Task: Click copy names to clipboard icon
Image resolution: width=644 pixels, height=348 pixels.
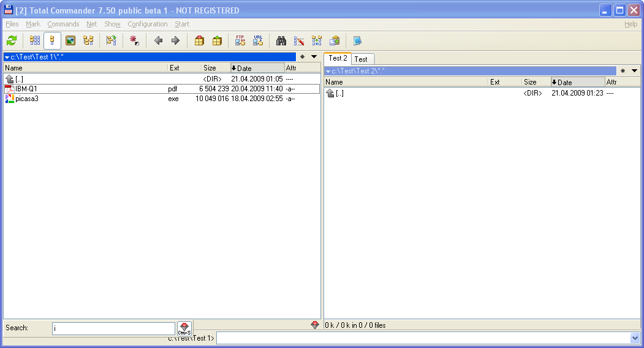Action: click(x=335, y=40)
